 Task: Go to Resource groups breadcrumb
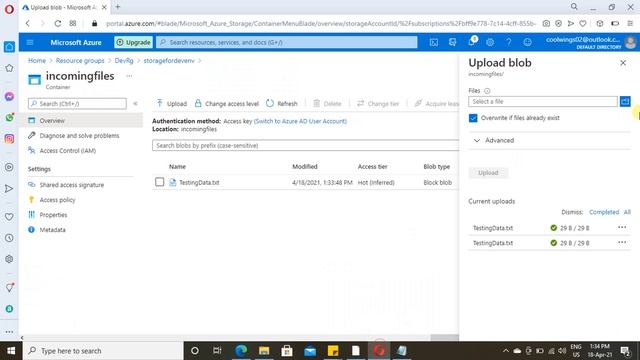coord(80,60)
